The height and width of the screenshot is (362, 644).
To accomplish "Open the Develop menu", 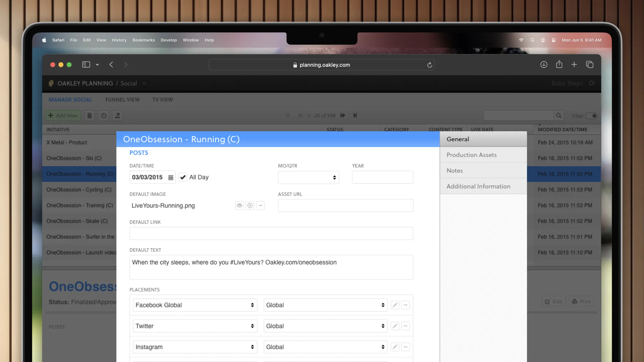I will point(169,40).
